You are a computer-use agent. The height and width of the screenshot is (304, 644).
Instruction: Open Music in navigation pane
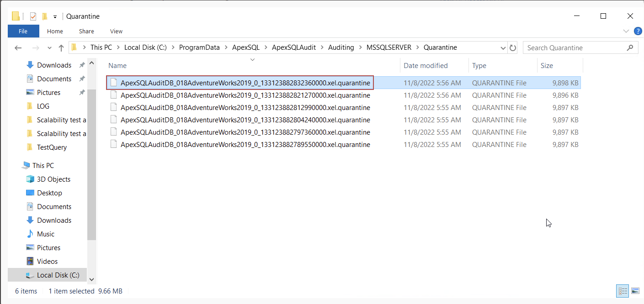click(x=46, y=234)
